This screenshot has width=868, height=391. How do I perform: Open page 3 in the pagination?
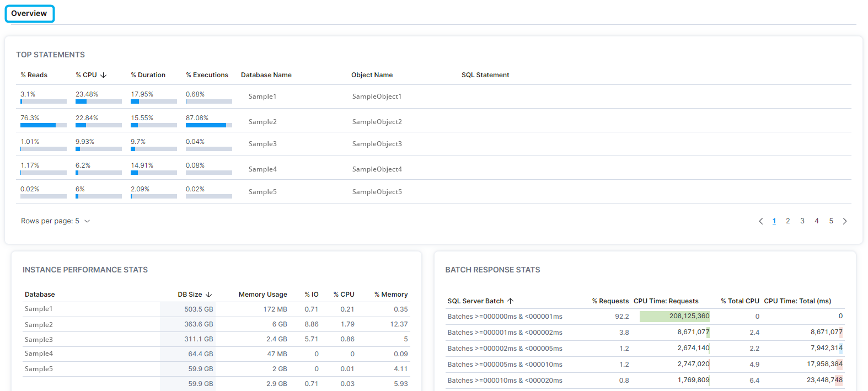pos(802,221)
